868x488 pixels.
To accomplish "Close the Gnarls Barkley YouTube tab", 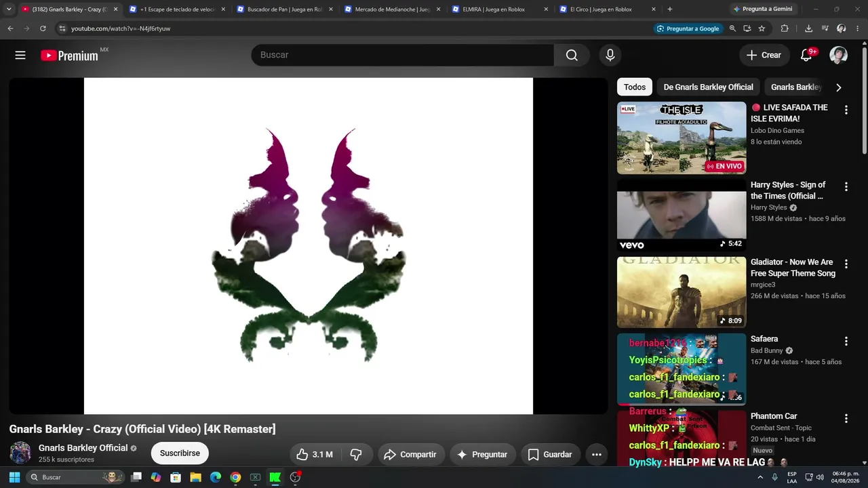I will pos(115,9).
